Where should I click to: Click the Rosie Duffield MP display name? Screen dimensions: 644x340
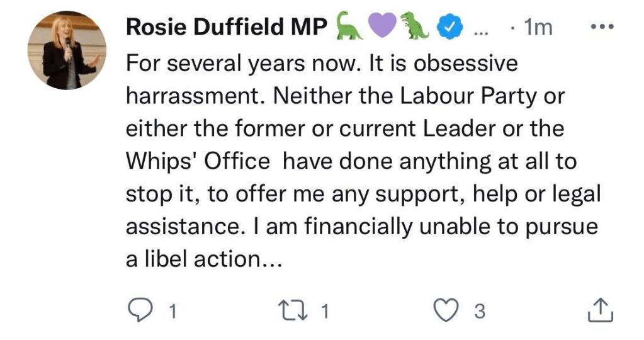[227, 28]
